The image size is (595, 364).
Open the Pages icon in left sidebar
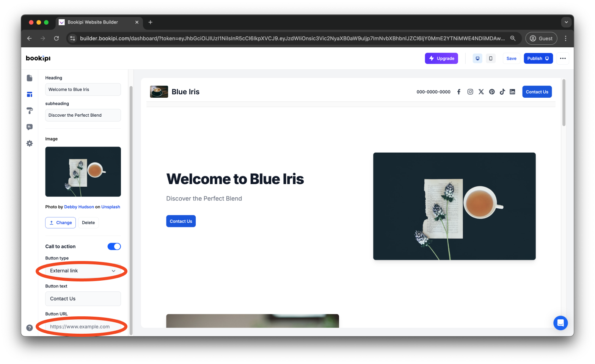[x=30, y=78]
